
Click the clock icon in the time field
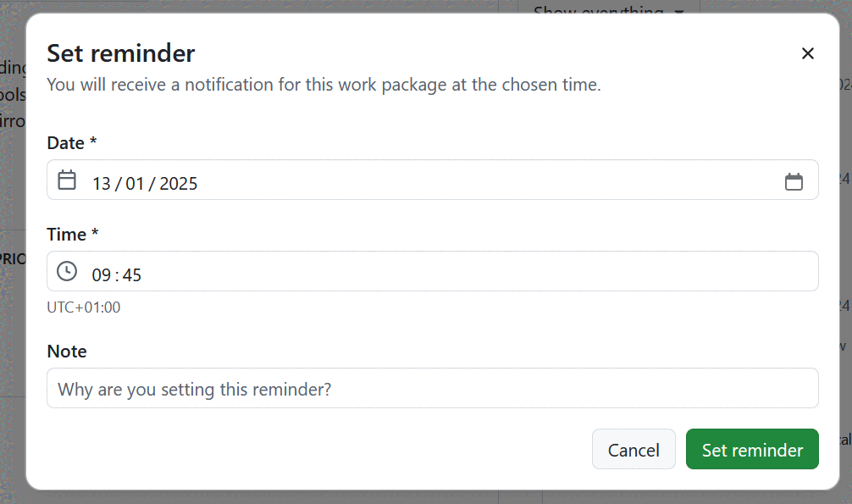coord(66,271)
